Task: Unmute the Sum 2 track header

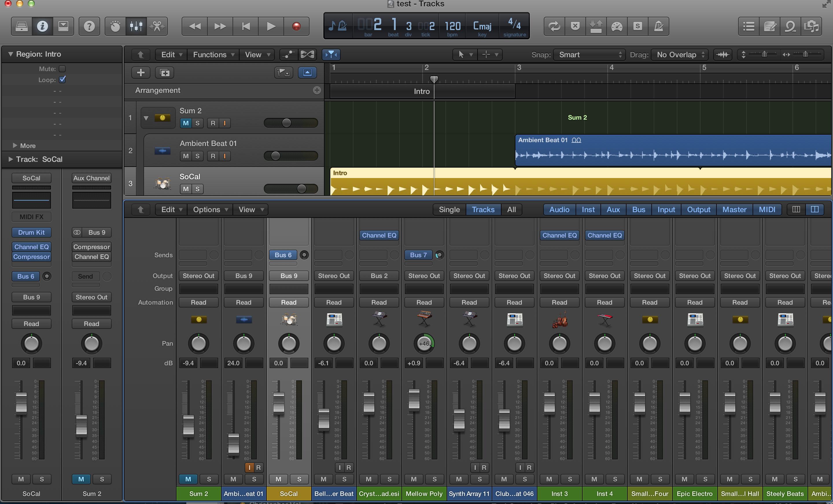Action: 186,123
